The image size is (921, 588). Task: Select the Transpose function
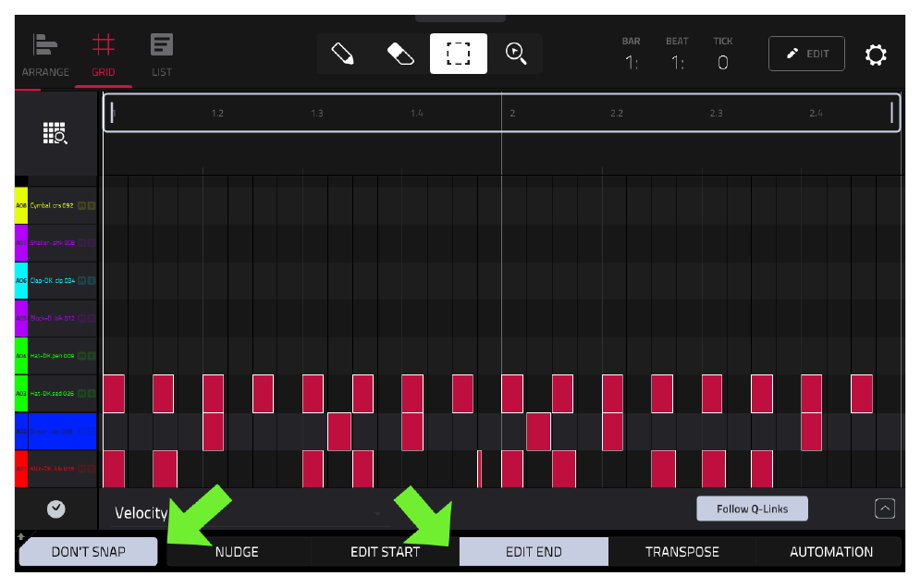coord(682,552)
